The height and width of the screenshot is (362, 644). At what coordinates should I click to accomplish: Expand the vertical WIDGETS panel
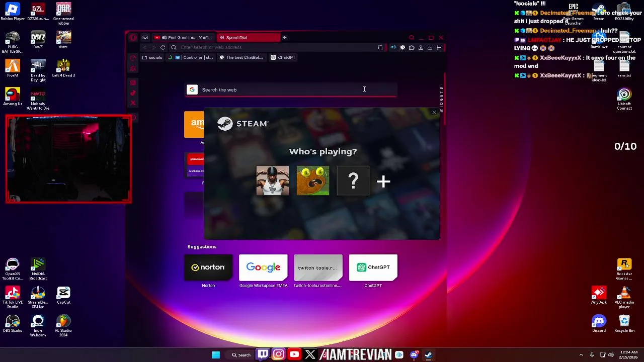441,99
